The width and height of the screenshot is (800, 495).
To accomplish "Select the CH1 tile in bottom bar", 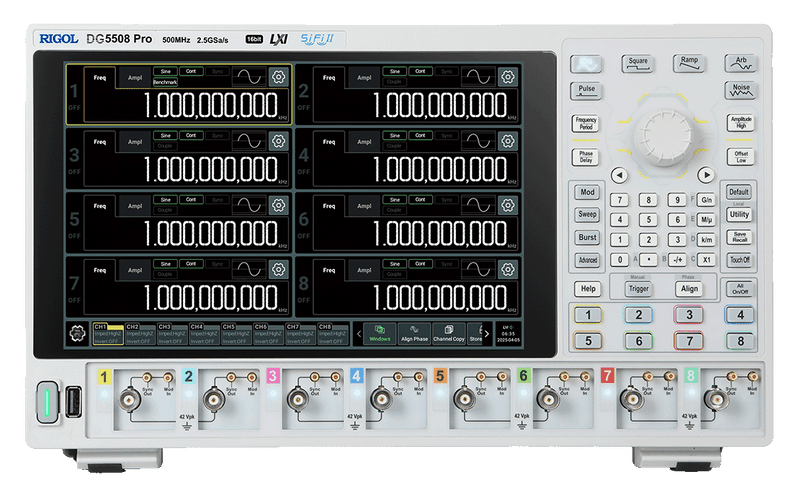I will [x=108, y=334].
